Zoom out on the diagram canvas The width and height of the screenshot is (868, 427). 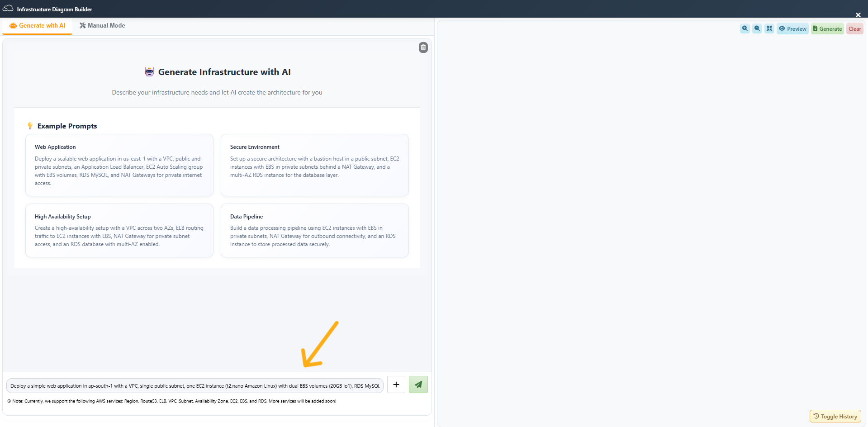pyautogui.click(x=757, y=28)
